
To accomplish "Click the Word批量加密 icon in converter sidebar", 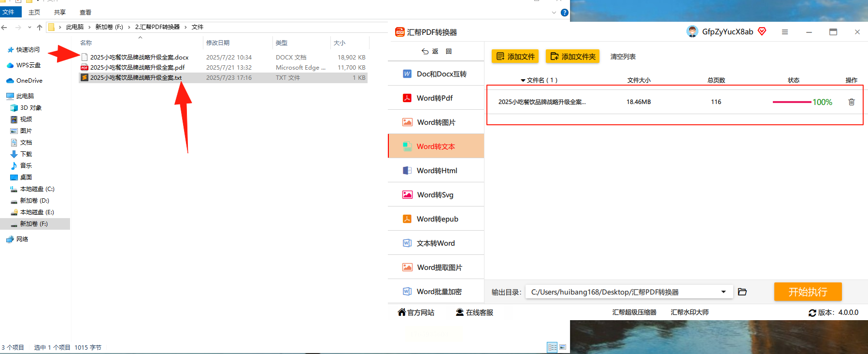I will (x=407, y=292).
